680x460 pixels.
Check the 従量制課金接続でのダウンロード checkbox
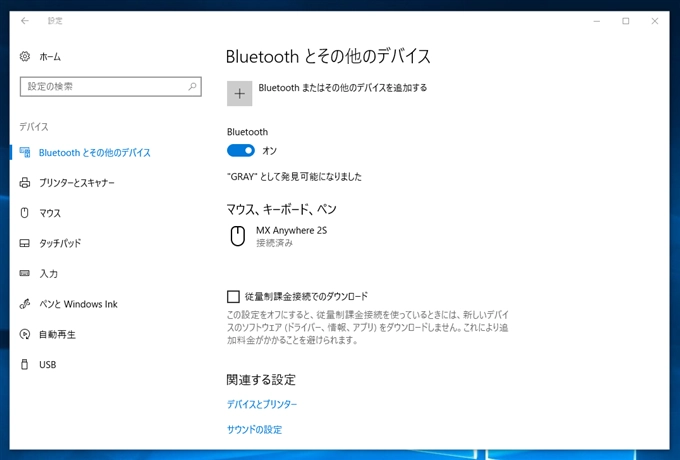click(233, 297)
